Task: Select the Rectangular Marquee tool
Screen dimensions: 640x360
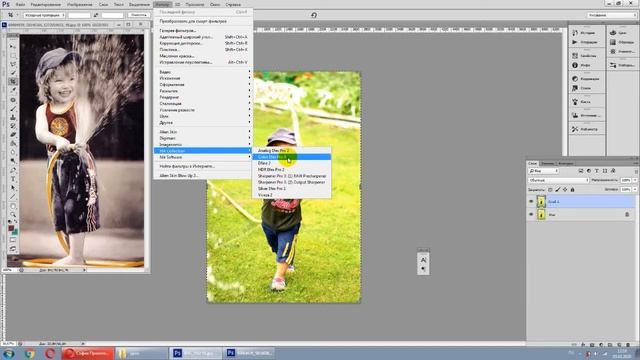Action: (13, 56)
